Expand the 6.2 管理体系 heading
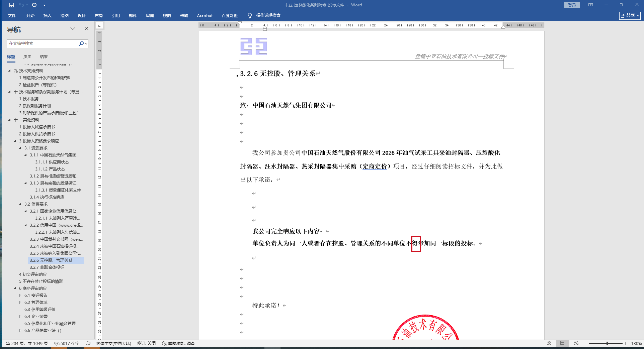 pyautogui.click(x=20, y=303)
